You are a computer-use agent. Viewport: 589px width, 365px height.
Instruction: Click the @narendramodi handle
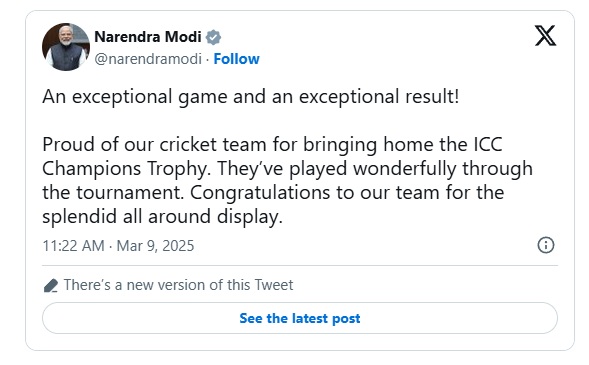pyautogui.click(x=148, y=59)
